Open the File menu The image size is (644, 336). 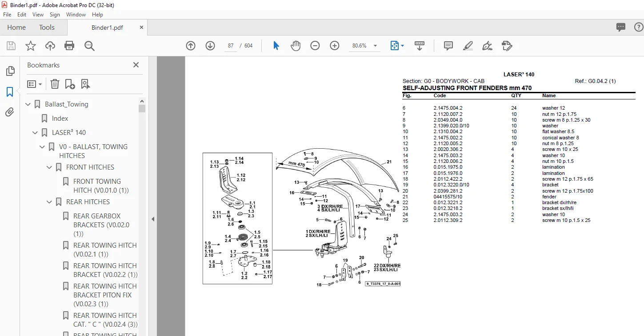(7, 15)
